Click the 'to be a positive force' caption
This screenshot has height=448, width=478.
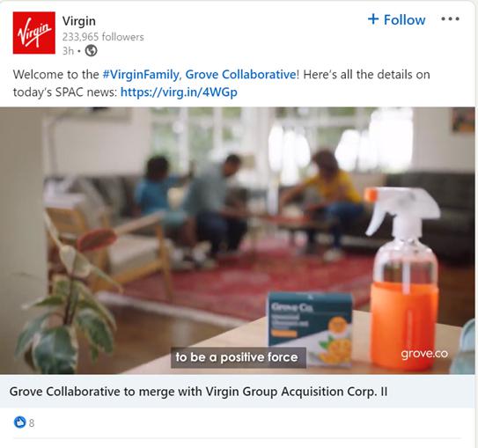(238, 357)
